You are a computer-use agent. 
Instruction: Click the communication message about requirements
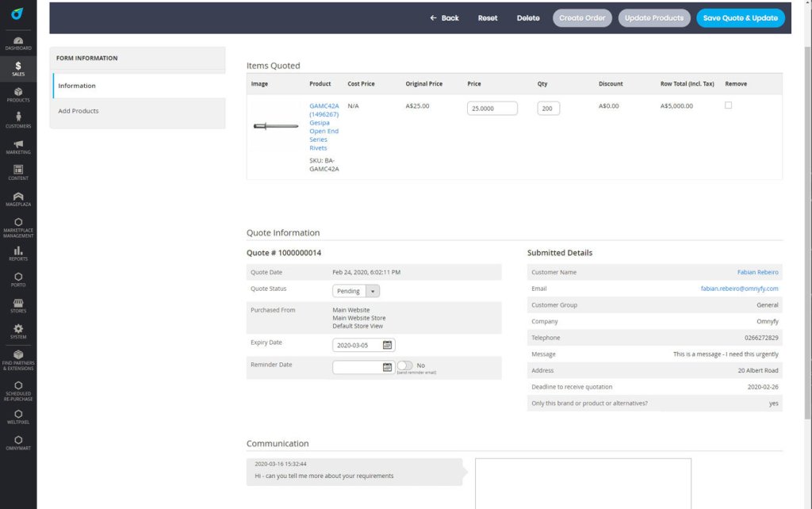pos(324,476)
